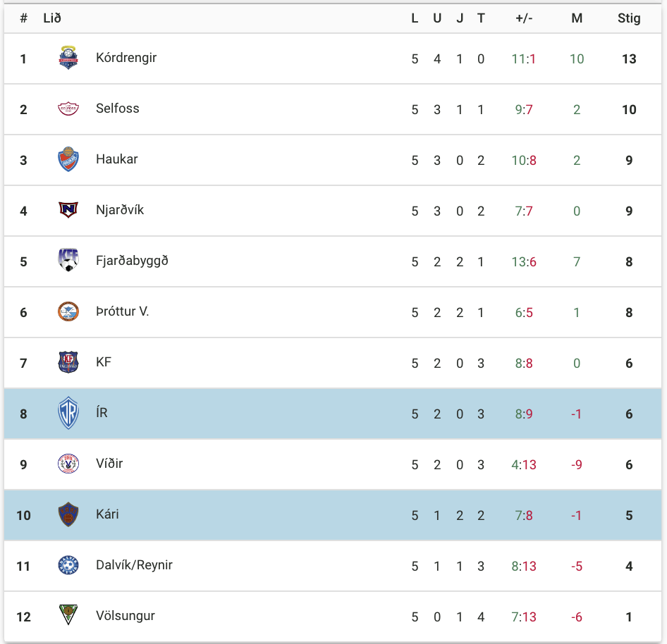Click Selfoss points value 10
Viewport: 667px width, 644px height.
(629, 110)
